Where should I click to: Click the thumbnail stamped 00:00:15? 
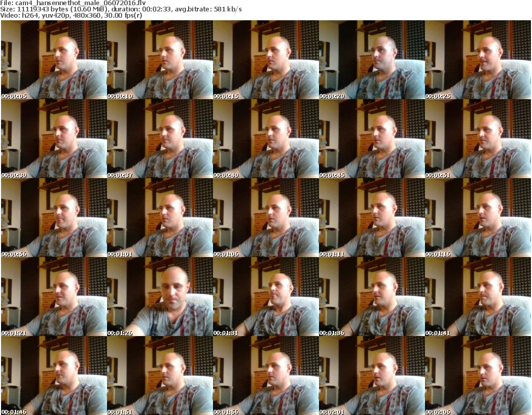pos(265,60)
